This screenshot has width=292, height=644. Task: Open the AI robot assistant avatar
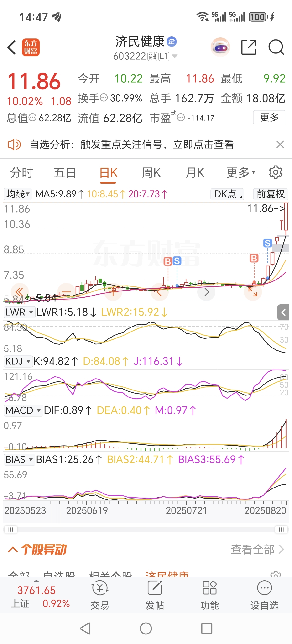(x=220, y=47)
